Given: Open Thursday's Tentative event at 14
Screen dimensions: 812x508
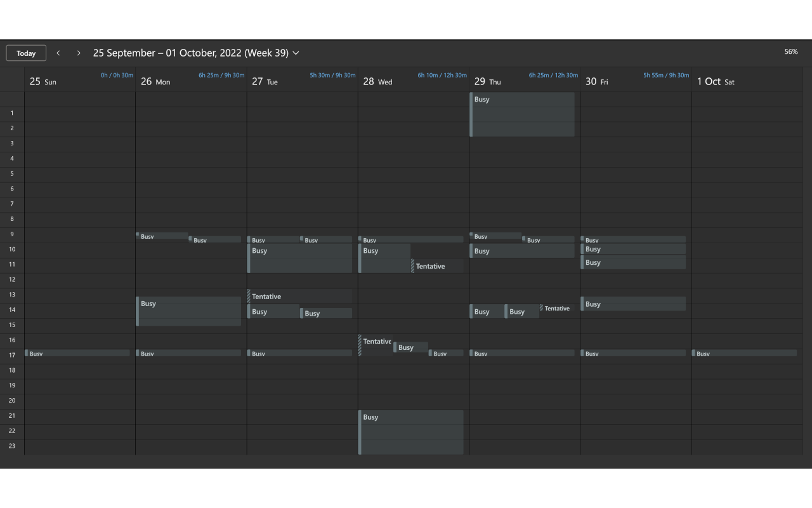Looking at the screenshot, I should (556, 309).
